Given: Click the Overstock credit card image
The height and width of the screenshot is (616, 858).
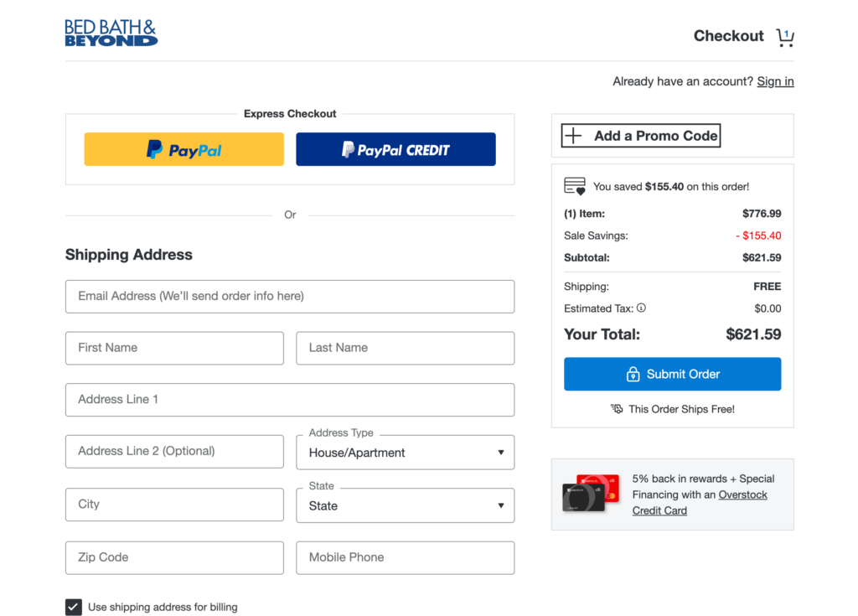Looking at the screenshot, I should click(591, 494).
